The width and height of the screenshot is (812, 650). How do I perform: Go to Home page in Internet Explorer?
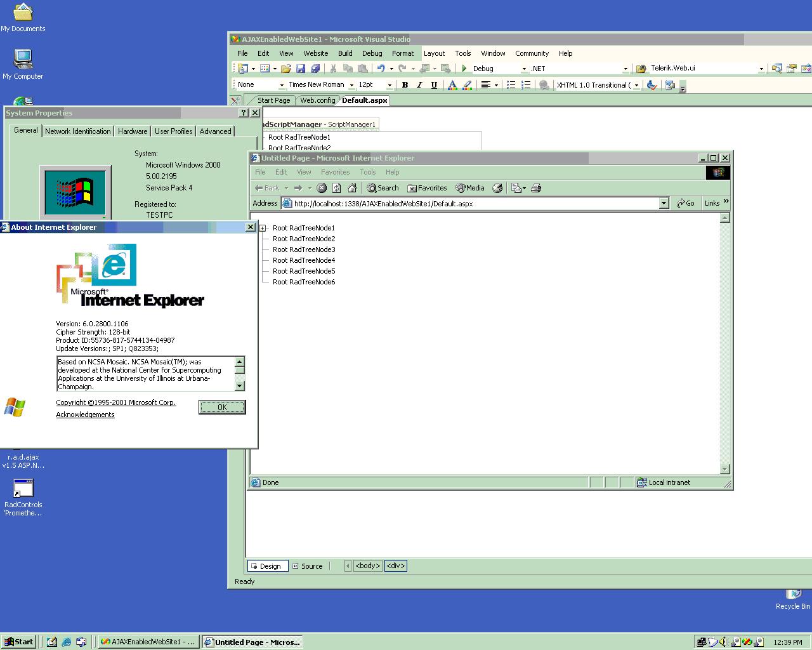click(352, 188)
